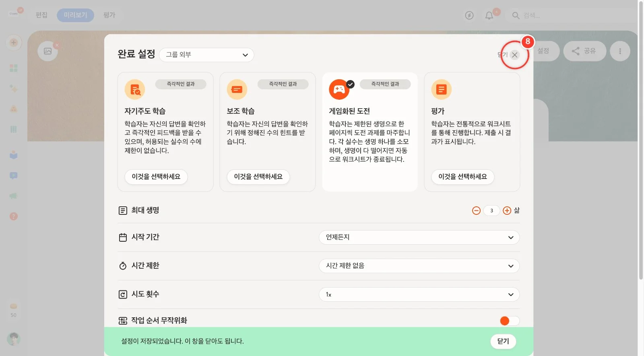Choose 이것을 선택하세요 on the 평가 card
This screenshot has height=356, width=644.
tap(463, 177)
